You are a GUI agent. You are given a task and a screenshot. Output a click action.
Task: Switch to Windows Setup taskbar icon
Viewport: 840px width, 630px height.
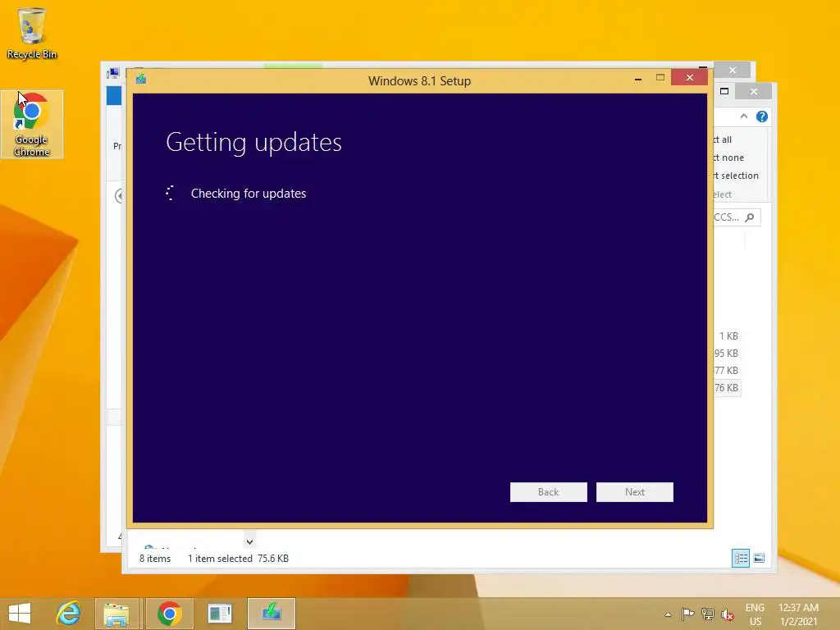(x=272, y=614)
